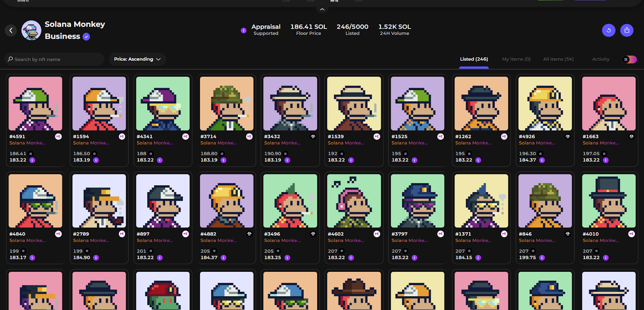Click the arrow marketplace badge on #4926
This screenshot has height=310, width=644.
[x=568, y=137]
